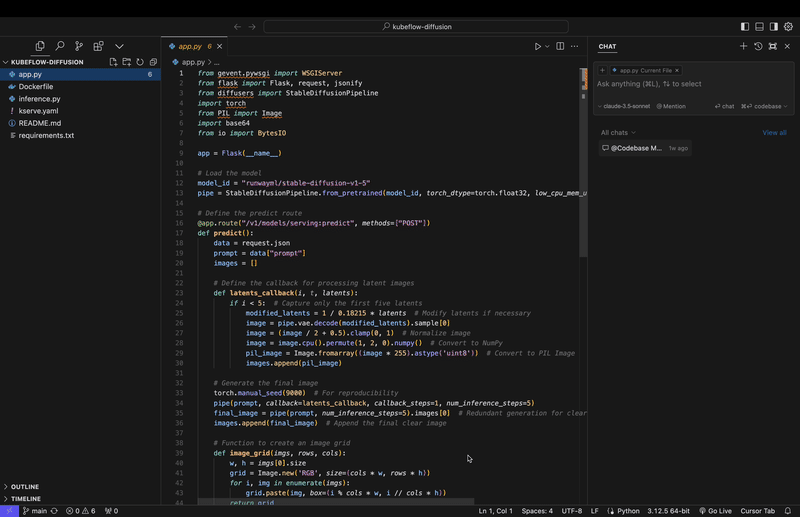Add context with the small plus button

click(603, 70)
